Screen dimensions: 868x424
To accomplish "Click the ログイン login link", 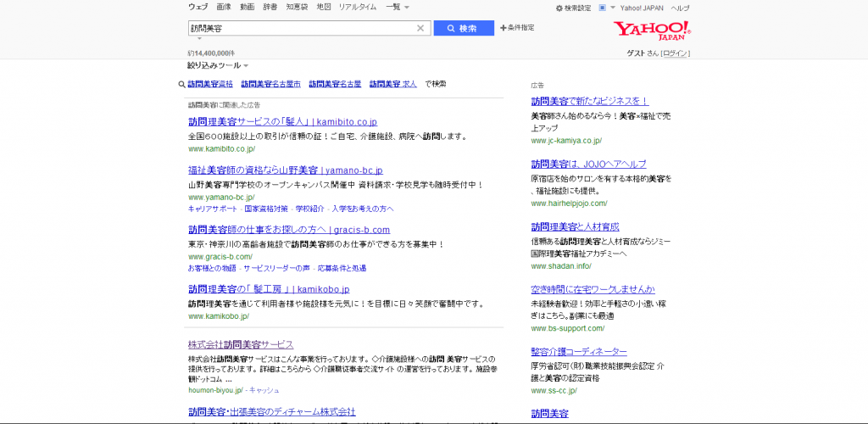I will click(x=676, y=53).
